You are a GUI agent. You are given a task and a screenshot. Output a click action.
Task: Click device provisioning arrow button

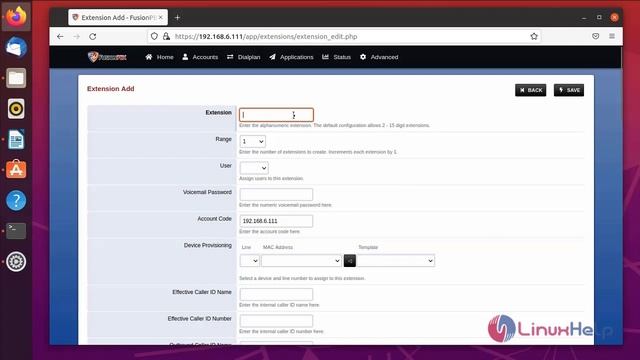tap(350, 260)
